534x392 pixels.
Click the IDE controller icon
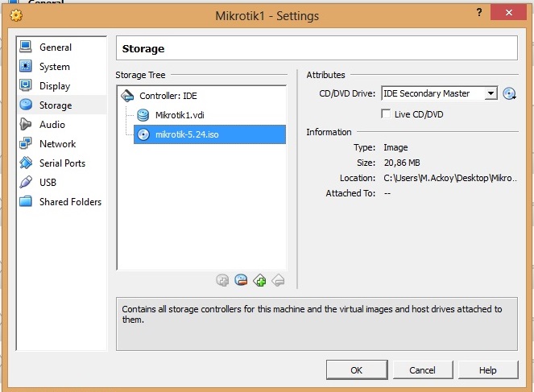127,96
